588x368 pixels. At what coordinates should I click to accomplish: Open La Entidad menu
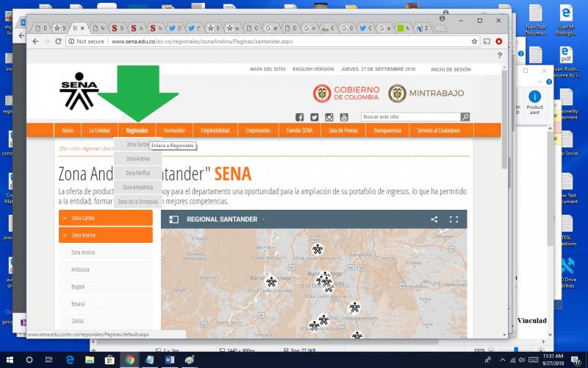point(99,130)
